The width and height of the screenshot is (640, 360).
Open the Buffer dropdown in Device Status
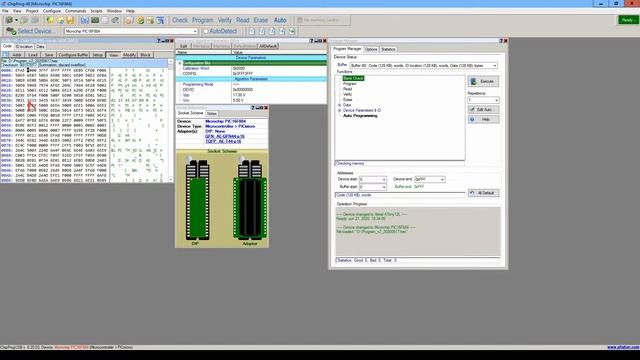(423, 65)
